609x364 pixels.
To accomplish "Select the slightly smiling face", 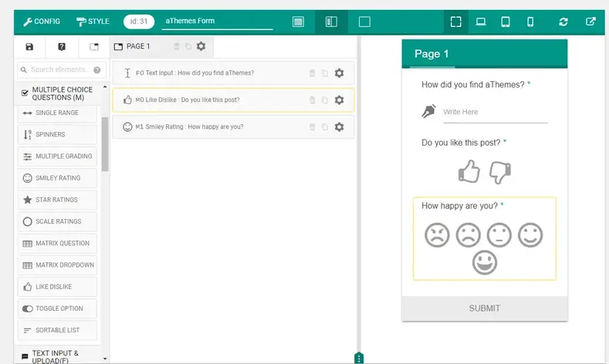I will (530, 234).
